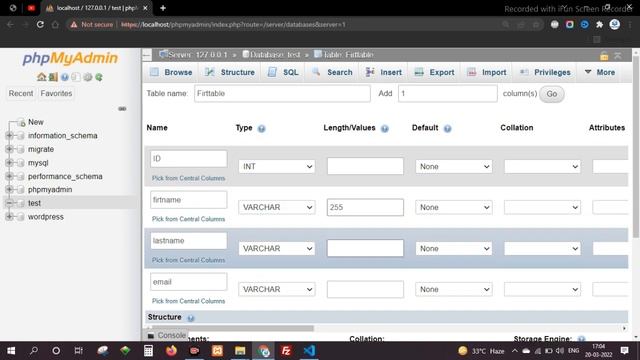Expand the wordpress database node
Image resolution: width=640 pixels, height=360 pixels.
coord(9,216)
